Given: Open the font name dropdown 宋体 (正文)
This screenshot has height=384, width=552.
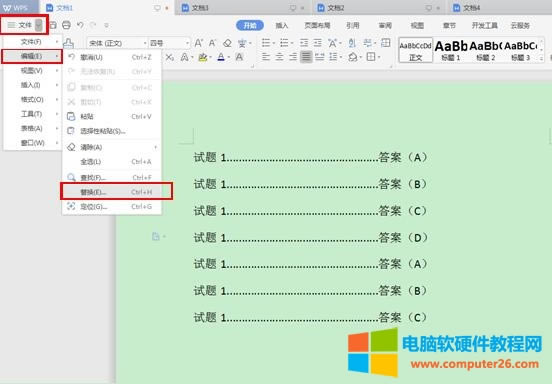Looking at the screenshot, I should point(117,43).
